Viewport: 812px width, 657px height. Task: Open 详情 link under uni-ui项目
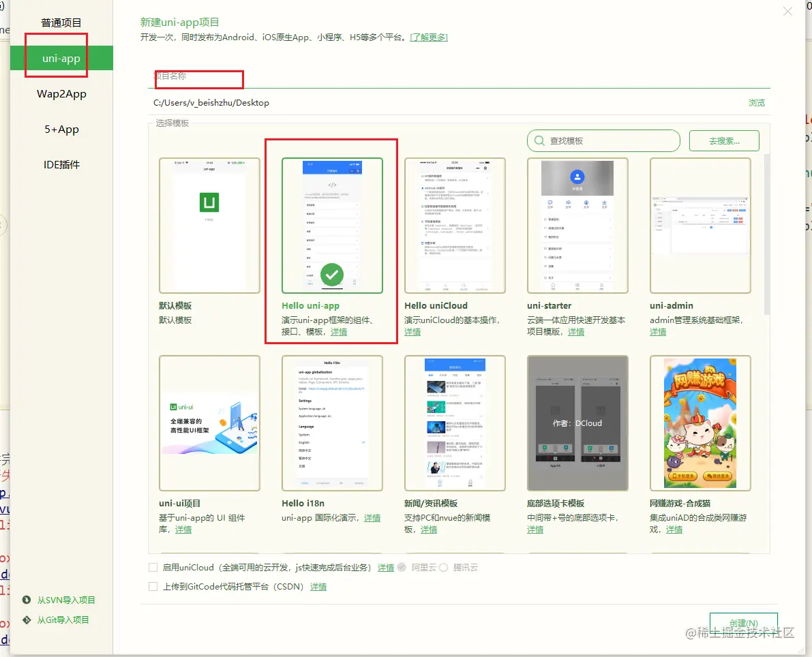[183, 530]
